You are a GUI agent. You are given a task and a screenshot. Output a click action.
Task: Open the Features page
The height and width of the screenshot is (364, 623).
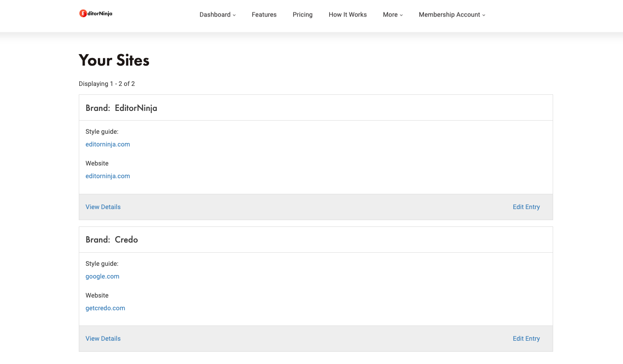click(x=264, y=14)
